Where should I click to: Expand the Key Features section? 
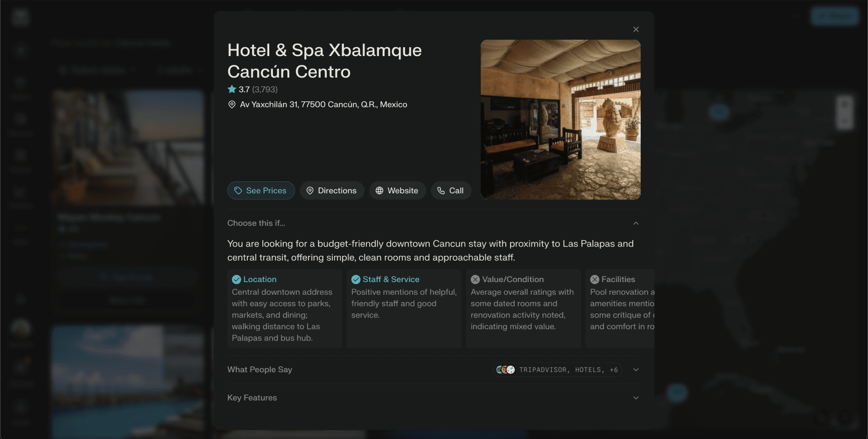[636, 398]
